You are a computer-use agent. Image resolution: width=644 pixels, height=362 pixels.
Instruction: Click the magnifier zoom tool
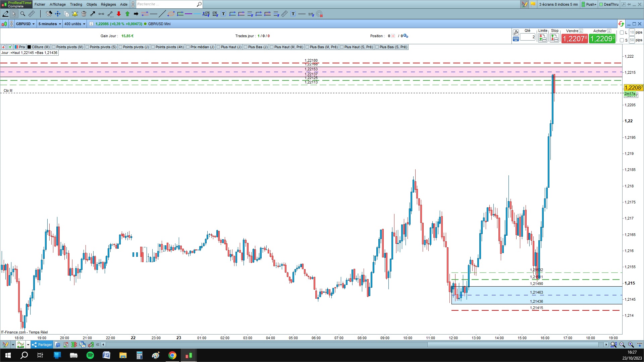pos(23,14)
